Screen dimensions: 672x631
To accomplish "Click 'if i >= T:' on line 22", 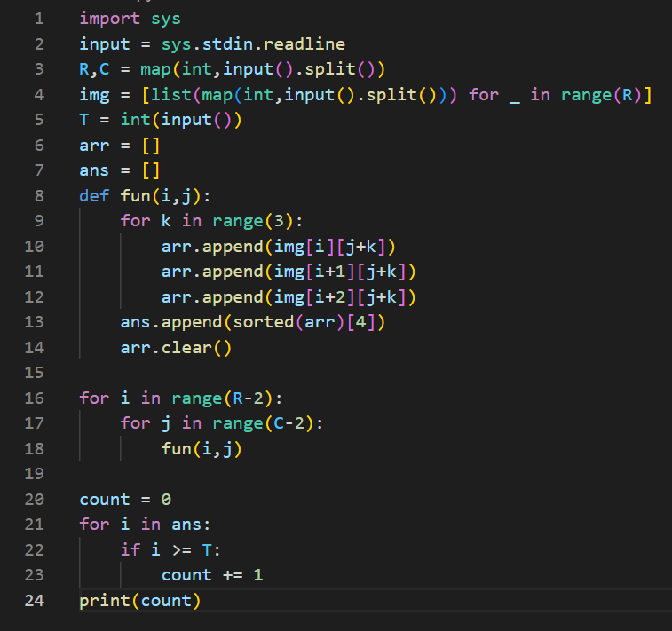I will tap(170, 549).
